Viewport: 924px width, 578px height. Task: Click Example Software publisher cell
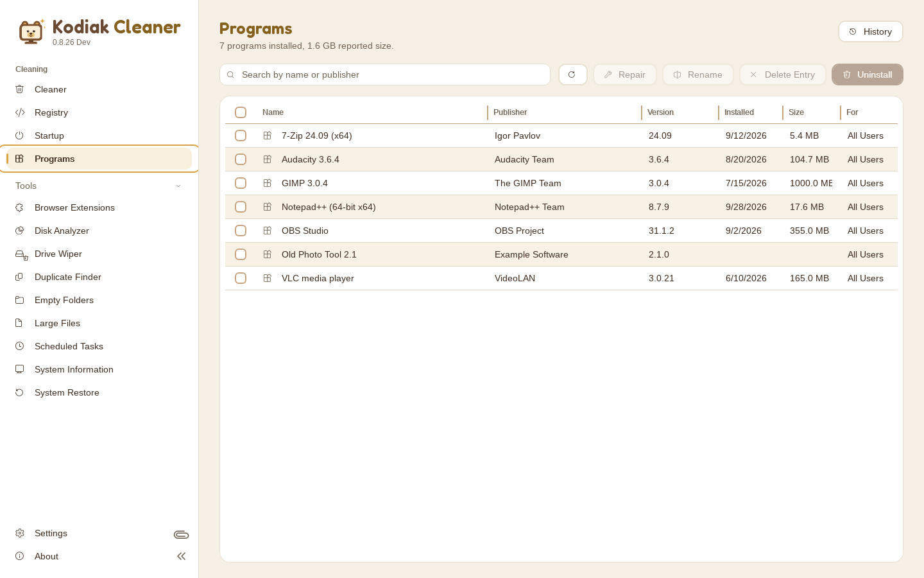(x=531, y=254)
